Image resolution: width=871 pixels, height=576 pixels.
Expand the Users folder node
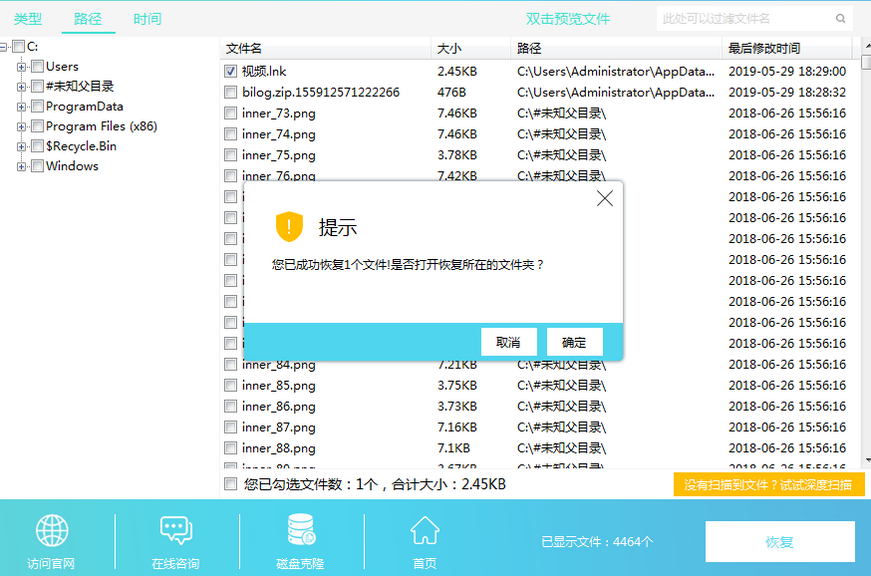[x=22, y=66]
